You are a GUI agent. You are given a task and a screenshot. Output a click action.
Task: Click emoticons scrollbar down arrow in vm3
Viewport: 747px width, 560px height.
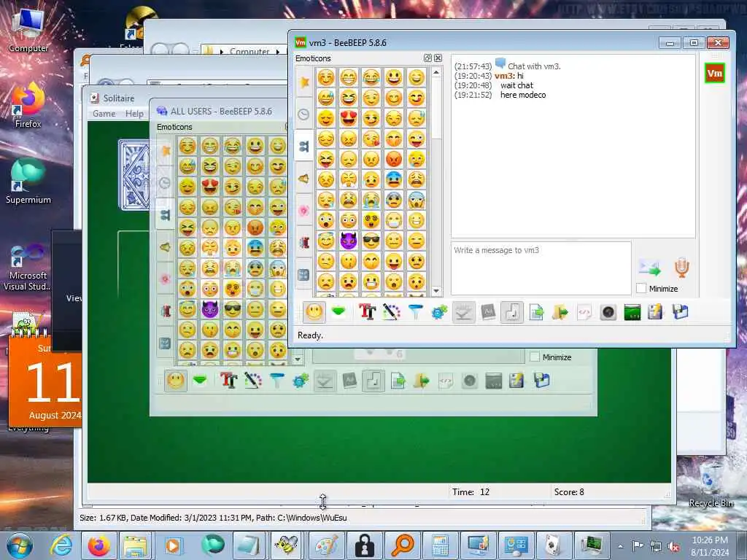pos(436,290)
